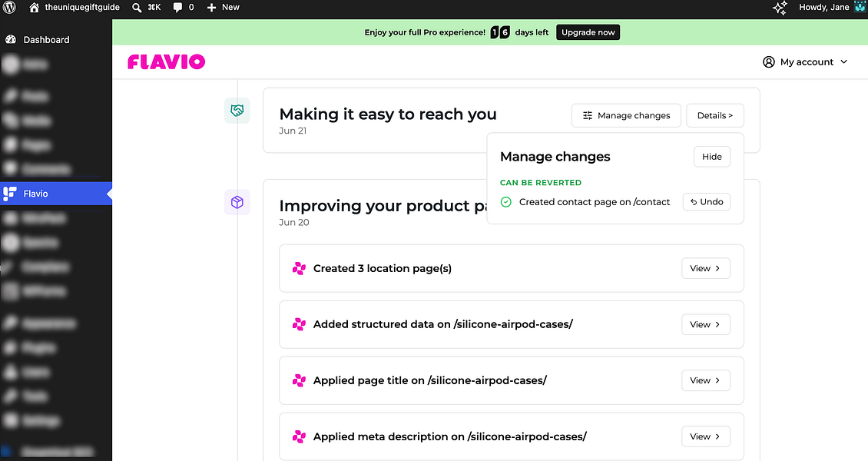The height and width of the screenshot is (461, 868).
Task: Select the Flavio sidebar icon
Action: pyautogui.click(x=10, y=193)
